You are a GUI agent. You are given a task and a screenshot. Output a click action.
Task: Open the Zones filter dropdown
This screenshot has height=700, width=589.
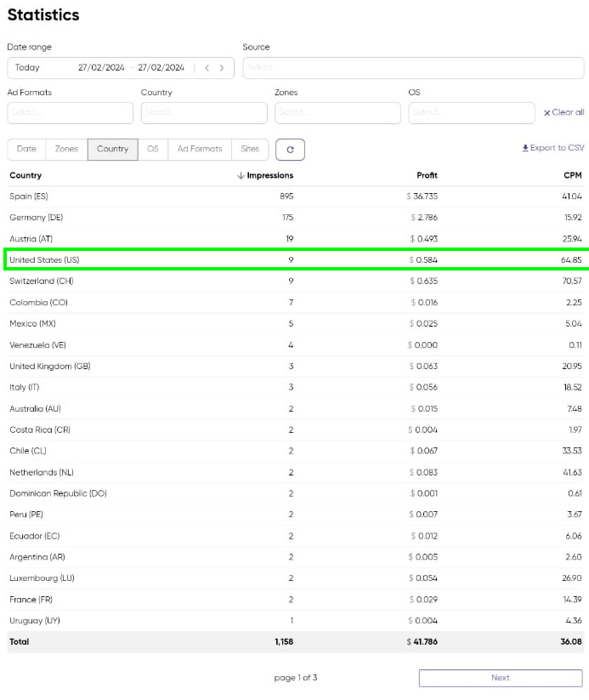pos(337,113)
